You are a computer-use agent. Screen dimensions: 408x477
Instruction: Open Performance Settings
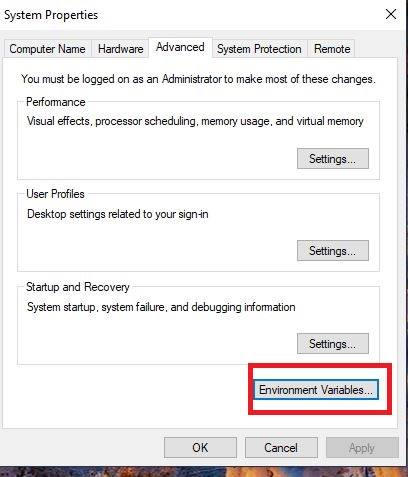tap(333, 159)
